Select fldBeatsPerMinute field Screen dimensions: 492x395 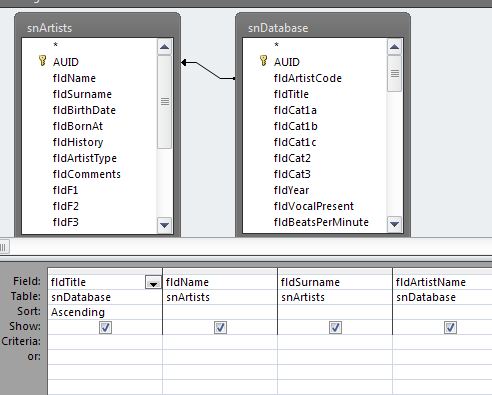321,222
